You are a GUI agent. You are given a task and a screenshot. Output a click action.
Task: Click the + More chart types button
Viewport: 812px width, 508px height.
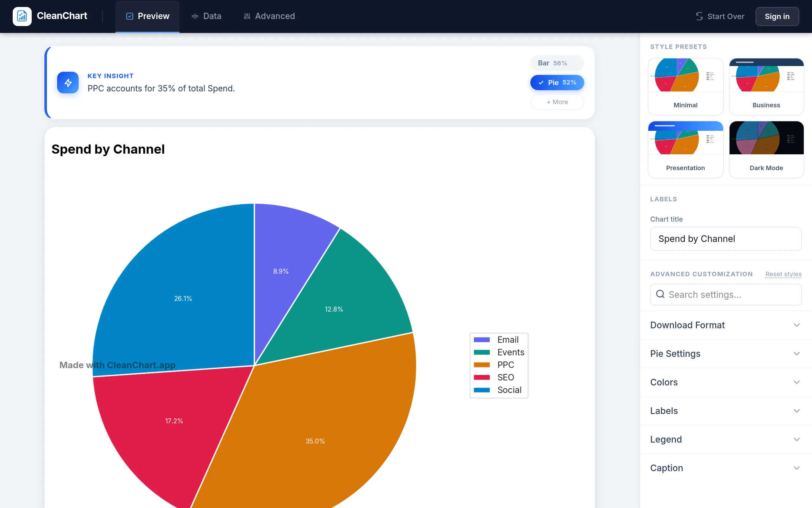click(x=557, y=102)
